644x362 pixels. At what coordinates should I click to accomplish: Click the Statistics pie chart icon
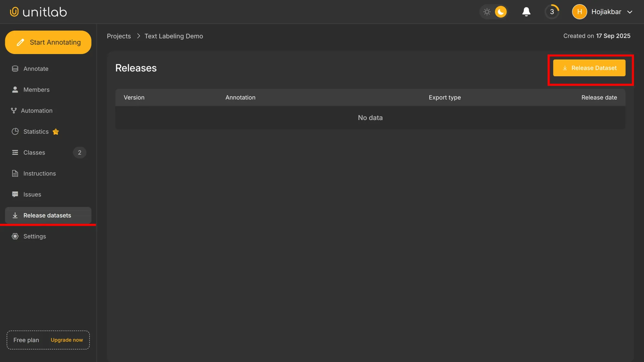click(x=15, y=131)
